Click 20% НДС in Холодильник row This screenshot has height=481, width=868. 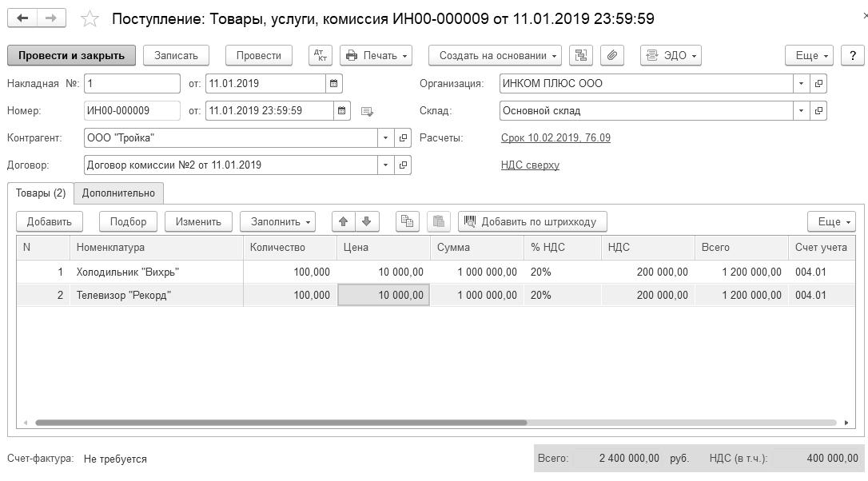(x=562, y=272)
